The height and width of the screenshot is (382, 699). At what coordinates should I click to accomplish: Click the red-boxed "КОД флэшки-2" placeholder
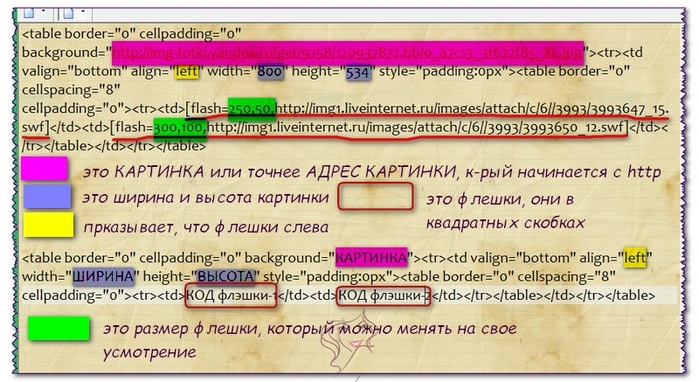coord(383,296)
